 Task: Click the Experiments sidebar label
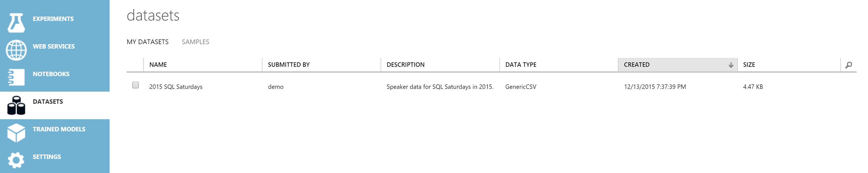[x=53, y=19]
